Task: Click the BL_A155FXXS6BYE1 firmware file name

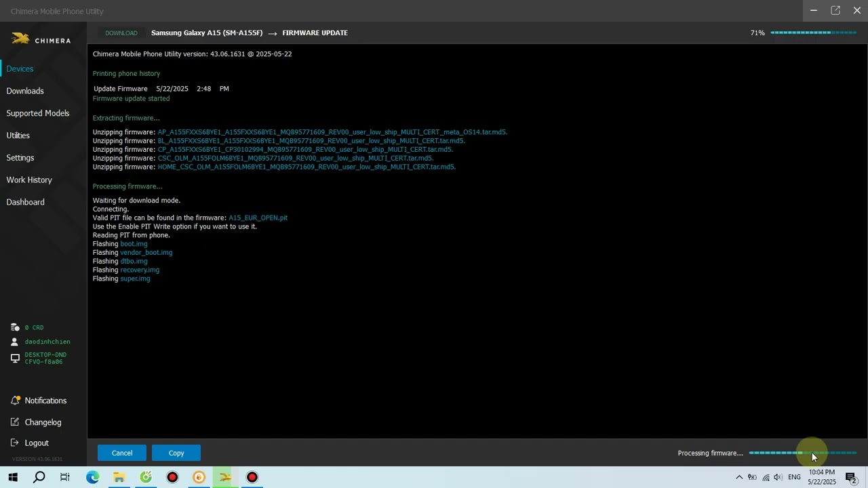Action: tap(311, 141)
